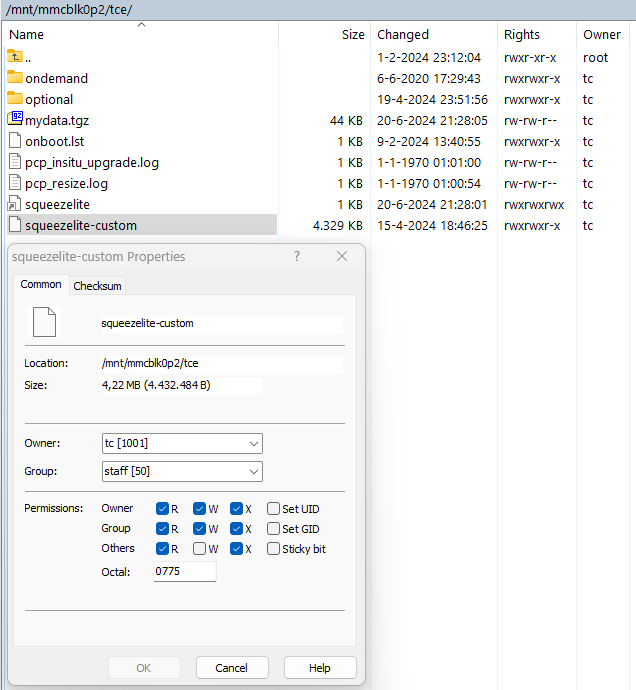This screenshot has height=690, width=636.
Task: Enable the Set UID checkbox
Action: click(273, 509)
